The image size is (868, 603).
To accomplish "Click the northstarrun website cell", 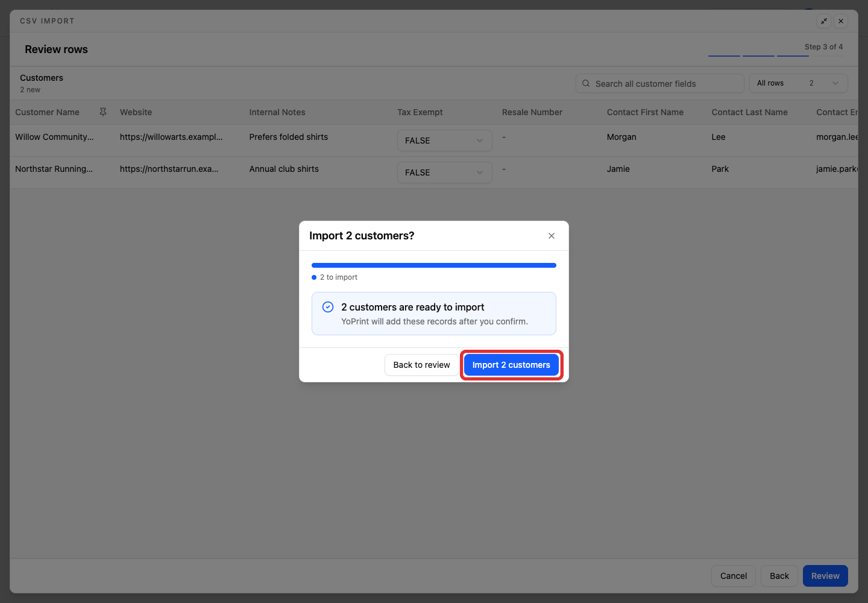I will coord(169,169).
